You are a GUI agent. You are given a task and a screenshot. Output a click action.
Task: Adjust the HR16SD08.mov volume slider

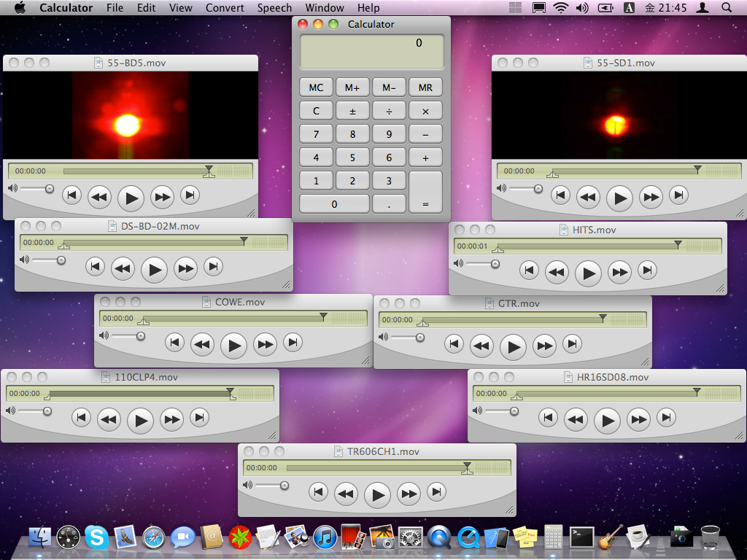(x=514, y=411)
